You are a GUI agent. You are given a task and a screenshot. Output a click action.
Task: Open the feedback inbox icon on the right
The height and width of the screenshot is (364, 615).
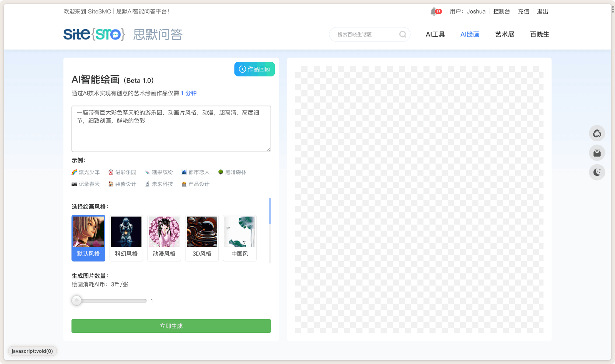point(597,152)
